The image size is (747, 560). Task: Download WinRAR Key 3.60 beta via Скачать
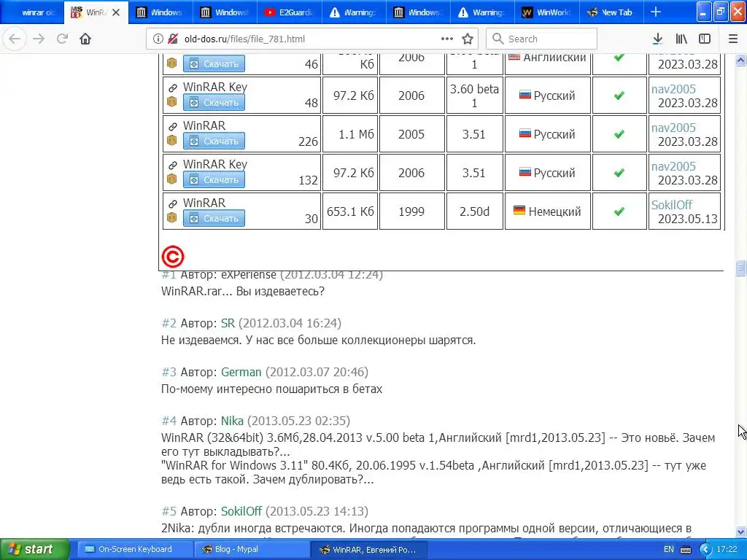click(x=214, y=102)
